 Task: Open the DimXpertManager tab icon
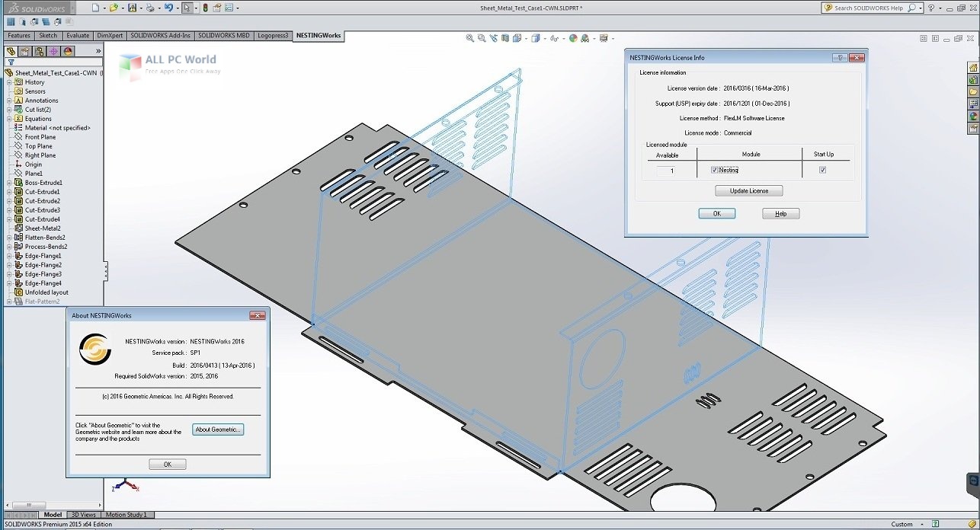coord(53,51)
